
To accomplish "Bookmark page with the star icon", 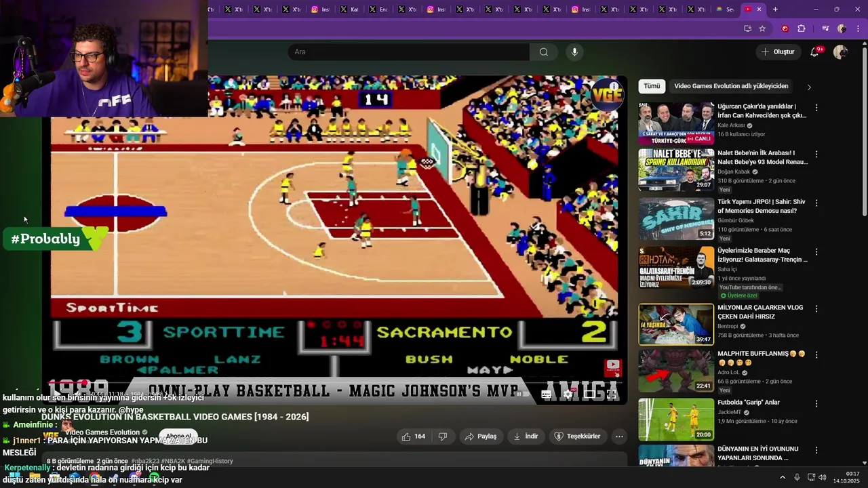I will pos(762,28).
